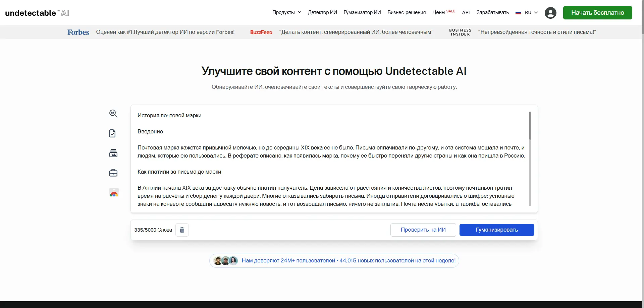Expand the Продукты dropdown menu
Viewport: 644px width, 308px height.
(x=287, y=12)
